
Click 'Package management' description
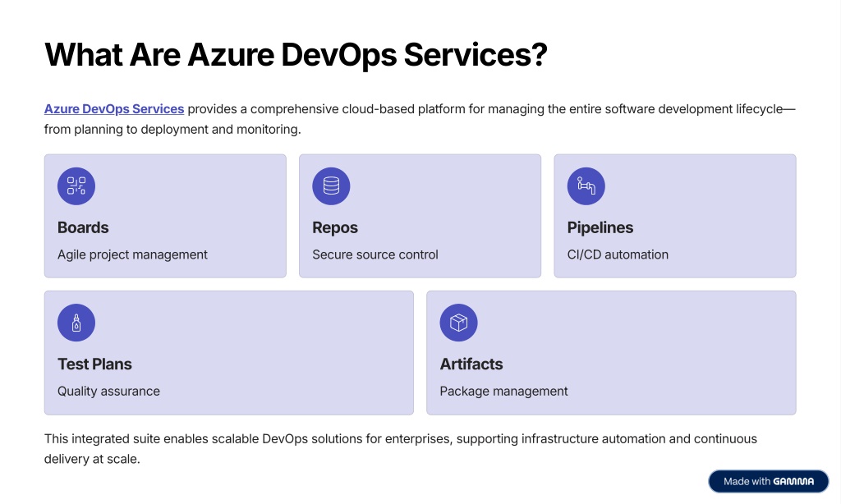(503, 392)
